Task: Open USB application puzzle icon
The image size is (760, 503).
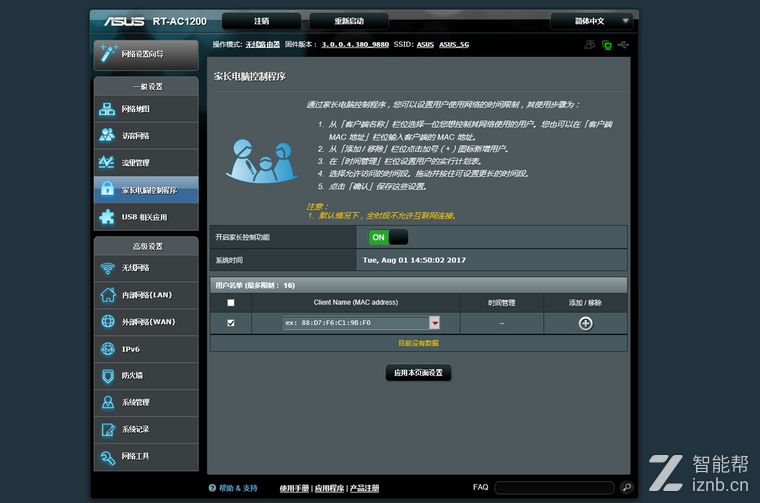Action: click(x=107, y=216)
